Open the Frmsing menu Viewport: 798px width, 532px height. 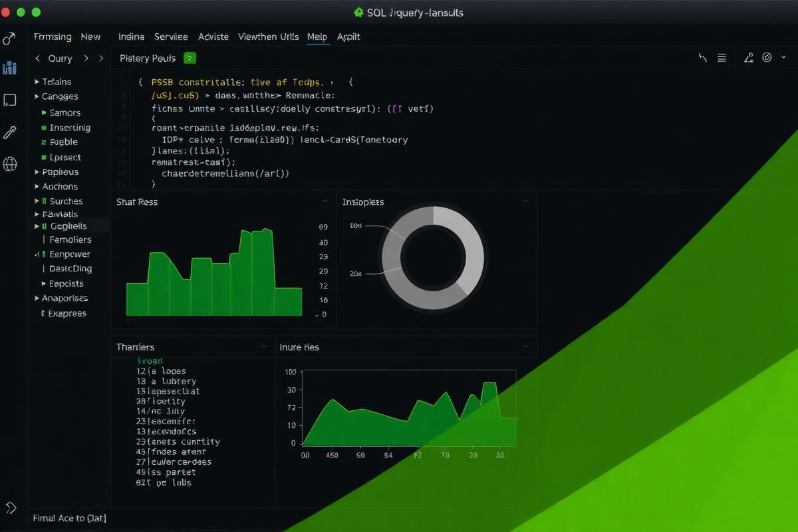53,37
